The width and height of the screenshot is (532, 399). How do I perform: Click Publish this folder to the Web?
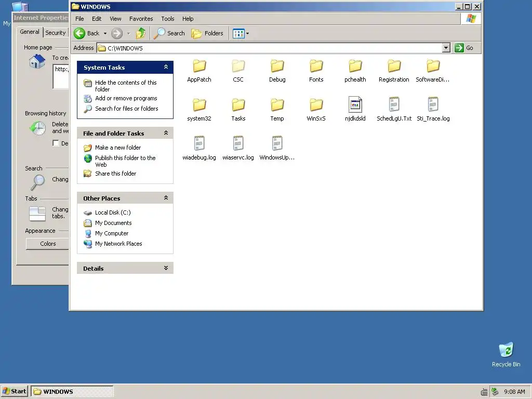coord(125,161)
